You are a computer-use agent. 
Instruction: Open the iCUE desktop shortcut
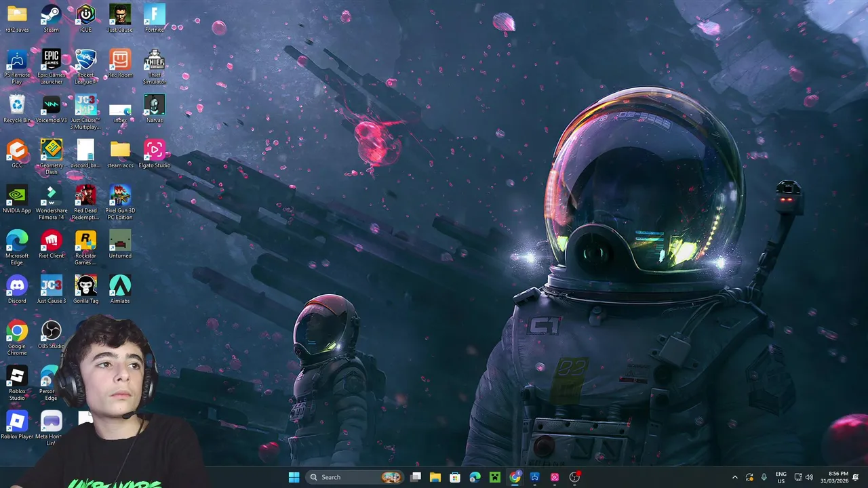pos(85,18)
